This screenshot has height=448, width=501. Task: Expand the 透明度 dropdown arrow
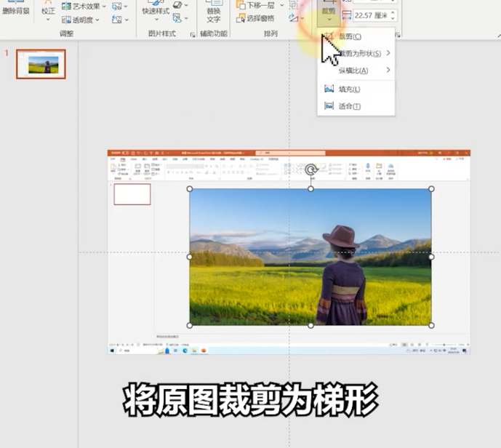coord(97,20)
